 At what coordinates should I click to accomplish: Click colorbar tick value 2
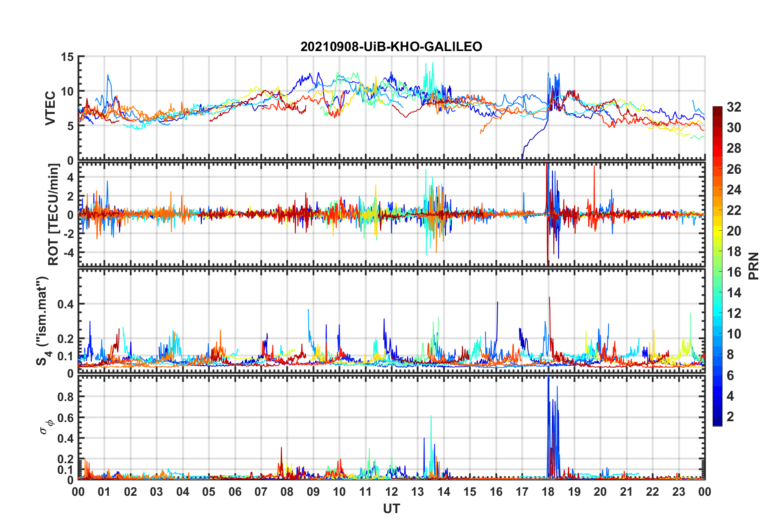(x=730, y=416)
